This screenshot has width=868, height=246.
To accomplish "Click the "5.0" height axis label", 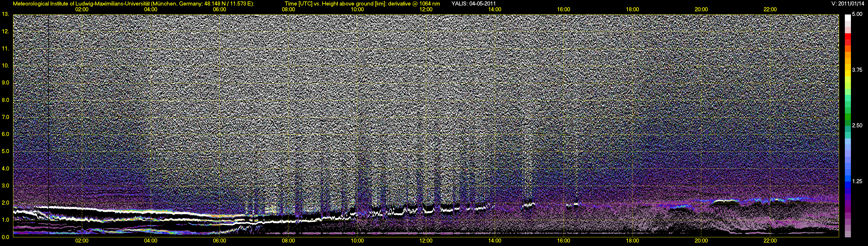I will (x=5, y=151).
